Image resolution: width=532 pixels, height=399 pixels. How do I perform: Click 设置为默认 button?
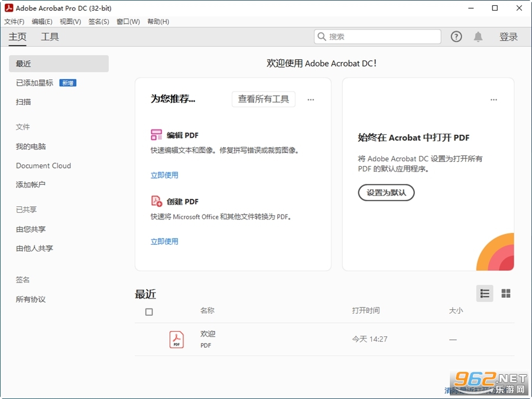386,193
